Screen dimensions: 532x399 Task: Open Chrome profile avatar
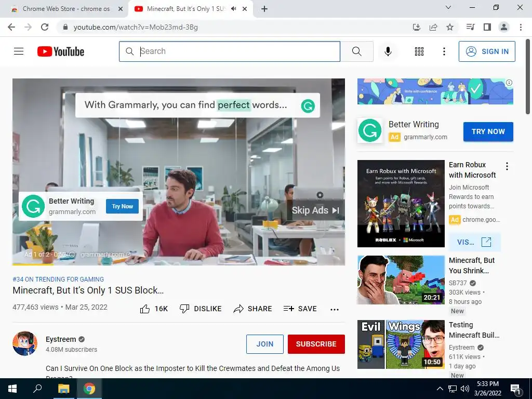pos(504,27)
